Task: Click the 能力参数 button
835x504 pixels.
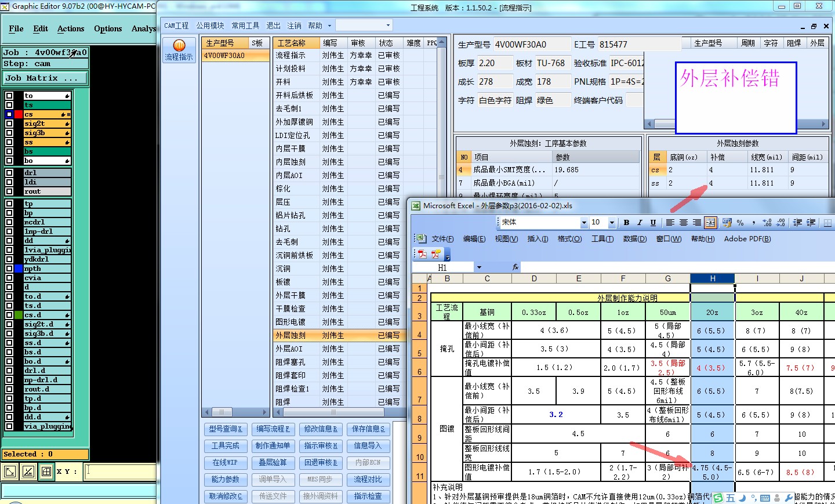Action: tap(225, 480)
